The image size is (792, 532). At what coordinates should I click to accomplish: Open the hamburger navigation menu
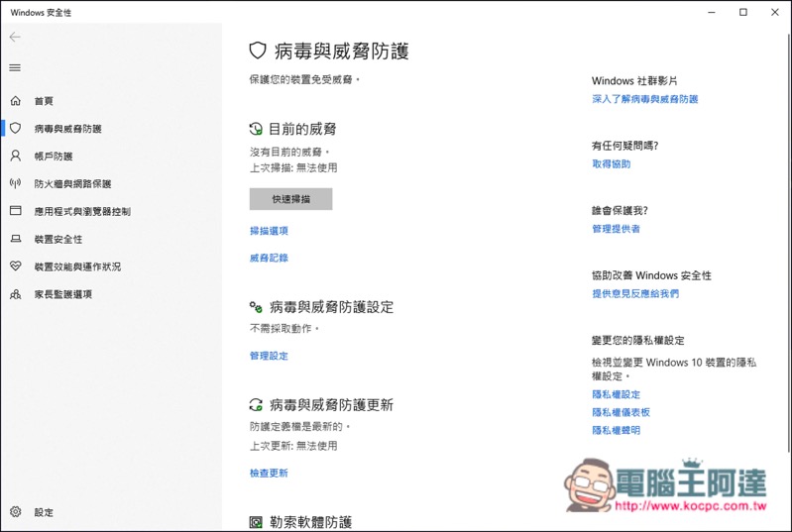point(15,67)
